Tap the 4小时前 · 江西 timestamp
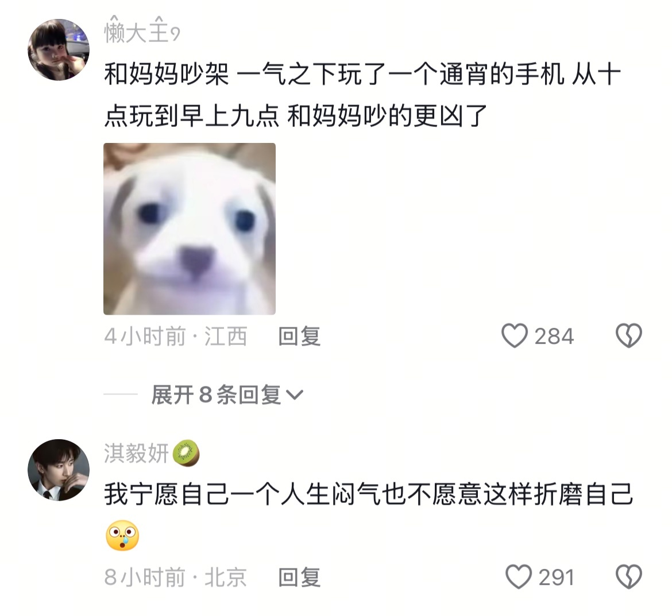This screenshot has height=616, width=672. [176, 336]
